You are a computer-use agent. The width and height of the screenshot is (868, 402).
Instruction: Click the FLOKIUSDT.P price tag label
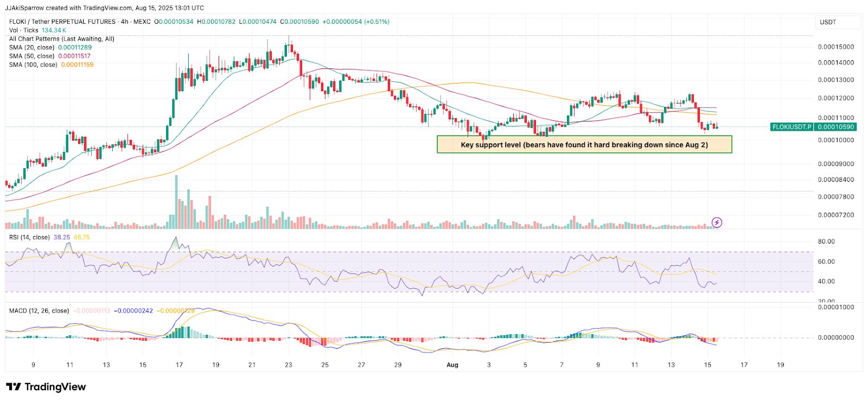coord(792,127)
